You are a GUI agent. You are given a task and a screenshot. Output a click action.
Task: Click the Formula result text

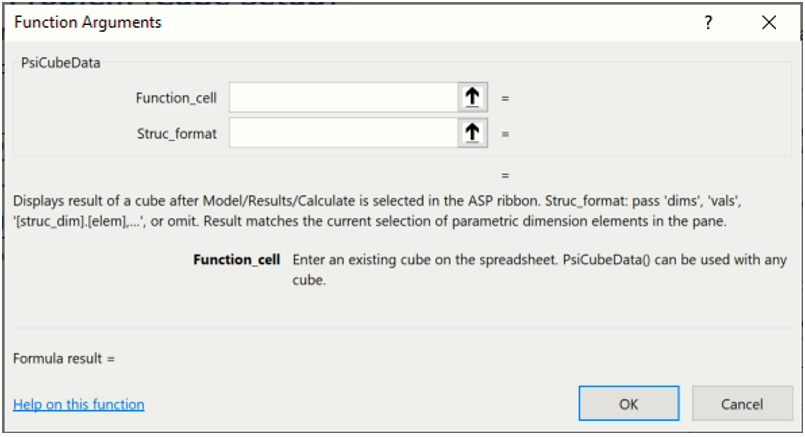[x=64, y=357]
